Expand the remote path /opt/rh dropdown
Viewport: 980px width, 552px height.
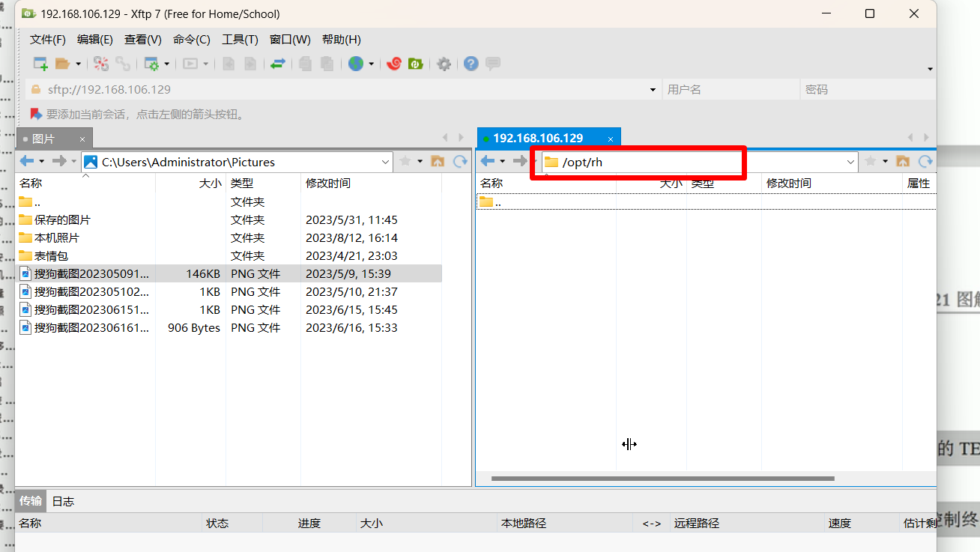(851, 162)
